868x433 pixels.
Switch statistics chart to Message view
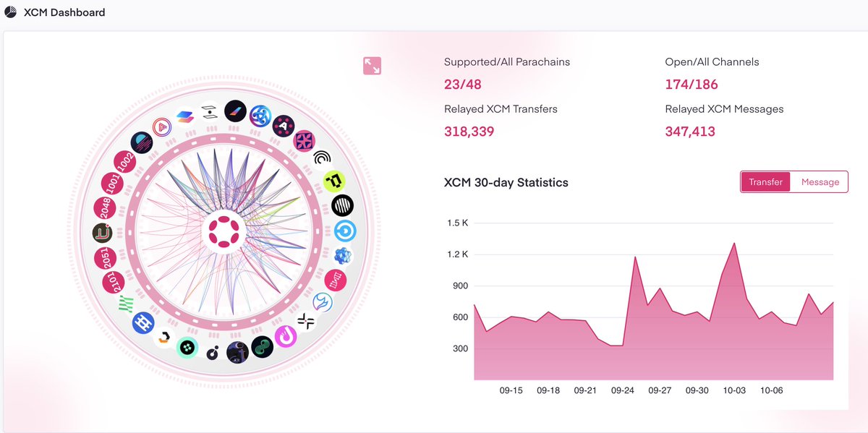click(x=820, y=181)
